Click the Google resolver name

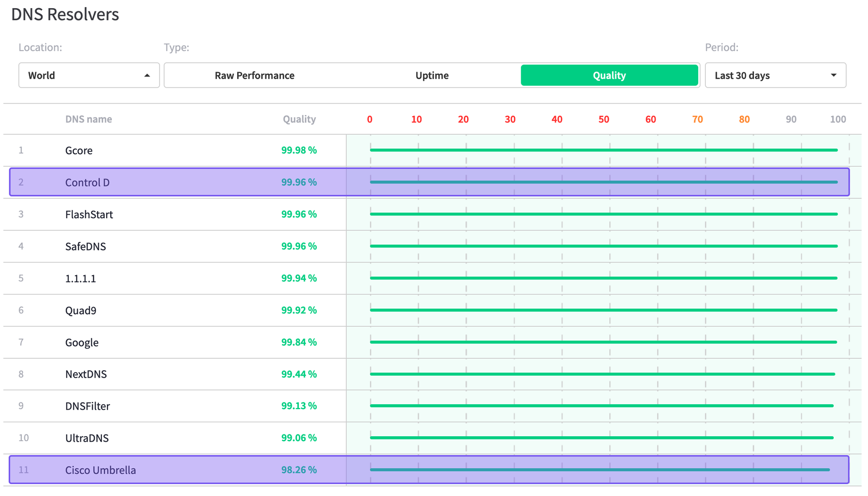[81, 342]
